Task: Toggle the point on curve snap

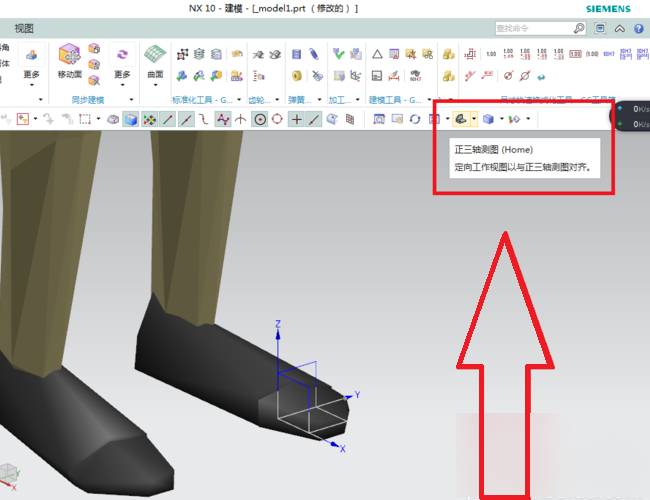Action: pyautogui.click(x=315, y=119)
